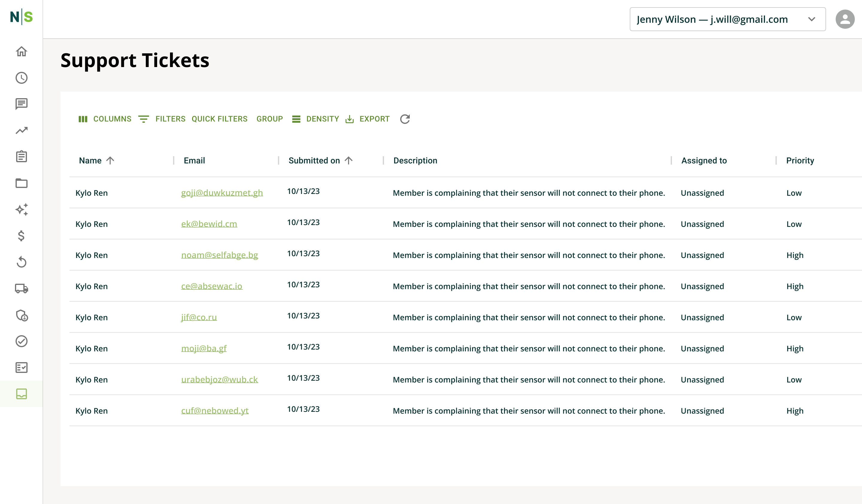Open the checklist sidebar icon

pyautogui.click(x=21, y=368)
